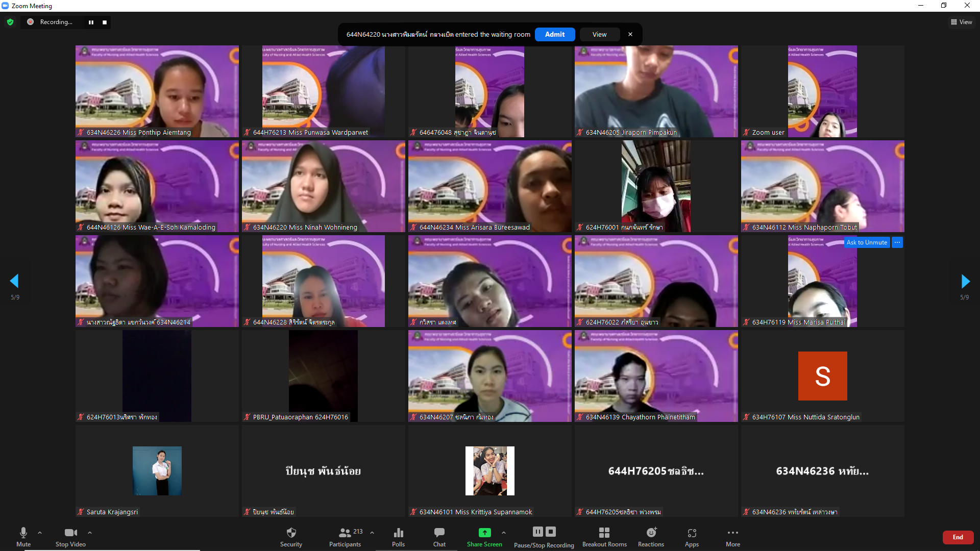The image size is (980, 551).
Task: Click the encryption shield icon
Action: [x=10, y=22]
